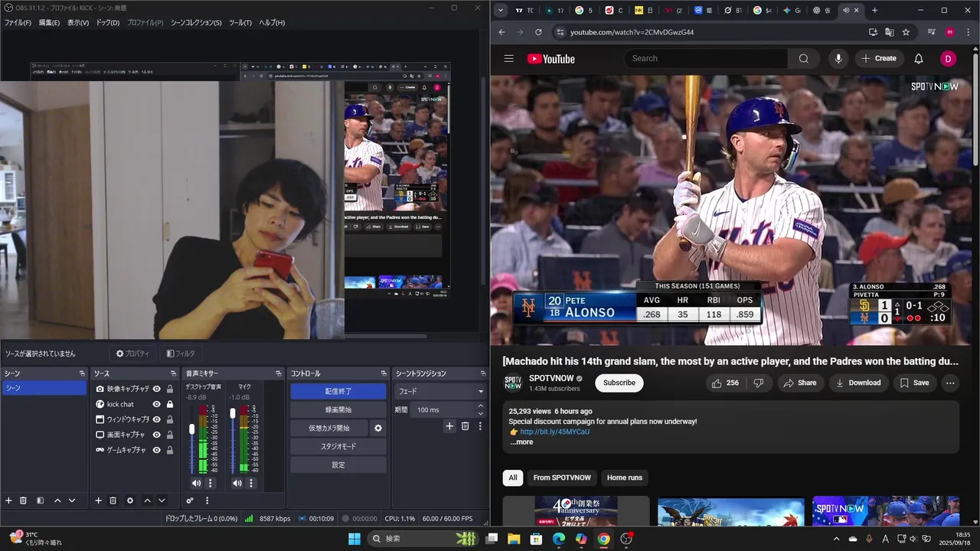Open 表示(V) menu in OBS
The height and width of the screenshot is (551, 980).
[78, 23]
